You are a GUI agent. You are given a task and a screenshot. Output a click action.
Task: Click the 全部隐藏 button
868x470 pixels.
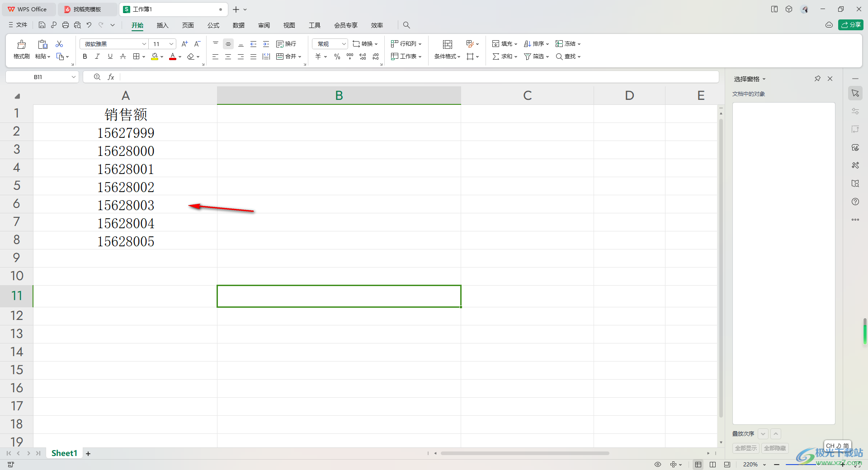[x=775, y=448]
